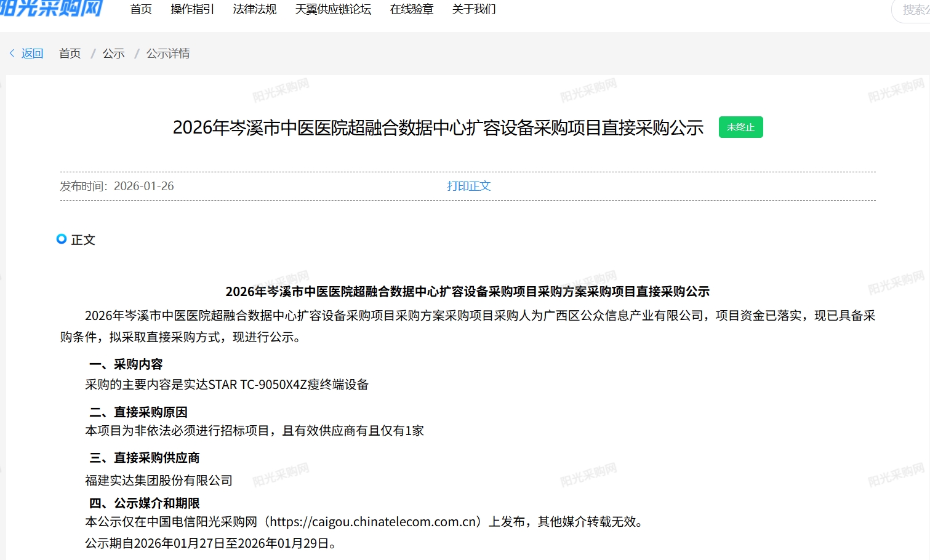Open the 首页 navigation menu item
Viewport: 930px width, 560px height.
point(141,9)
